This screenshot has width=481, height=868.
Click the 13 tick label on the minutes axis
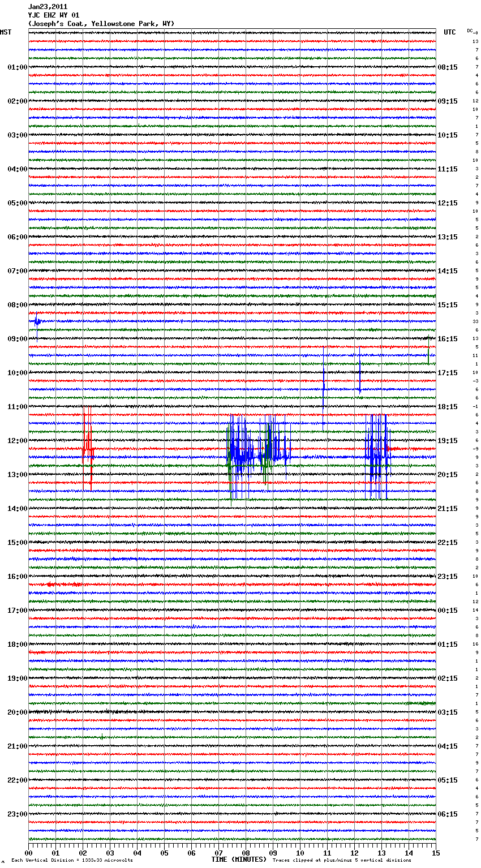coord(382,853)
